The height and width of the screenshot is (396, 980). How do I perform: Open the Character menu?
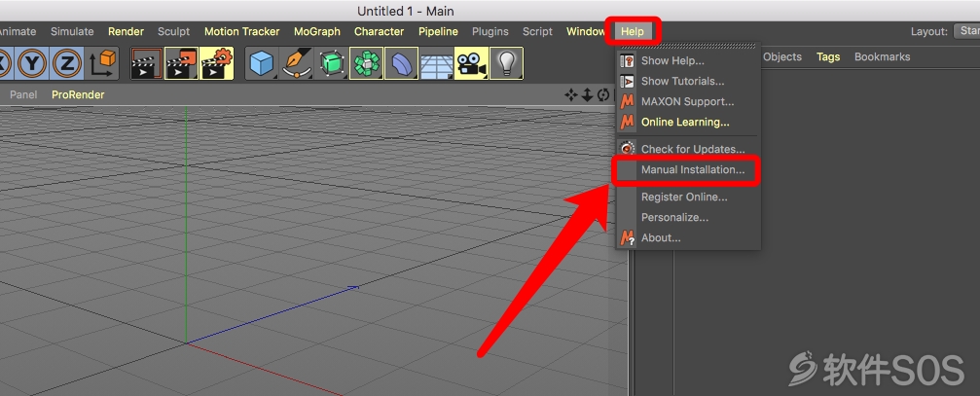[x=380, y=31]
